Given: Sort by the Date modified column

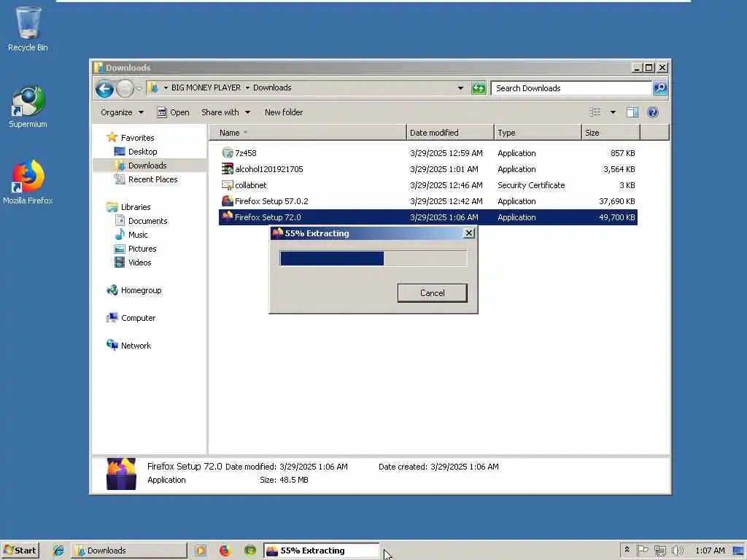Looking at the screenshot, I should point(450,133).
